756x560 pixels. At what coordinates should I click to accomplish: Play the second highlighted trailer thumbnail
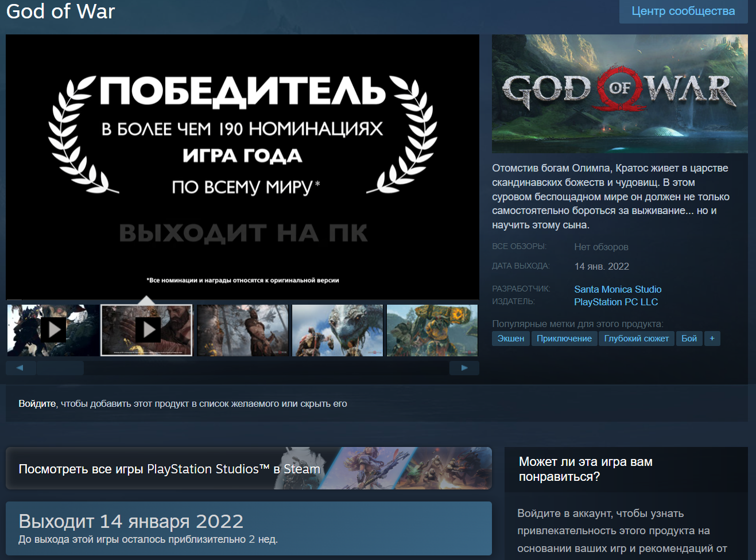click(x=146, y=330)
